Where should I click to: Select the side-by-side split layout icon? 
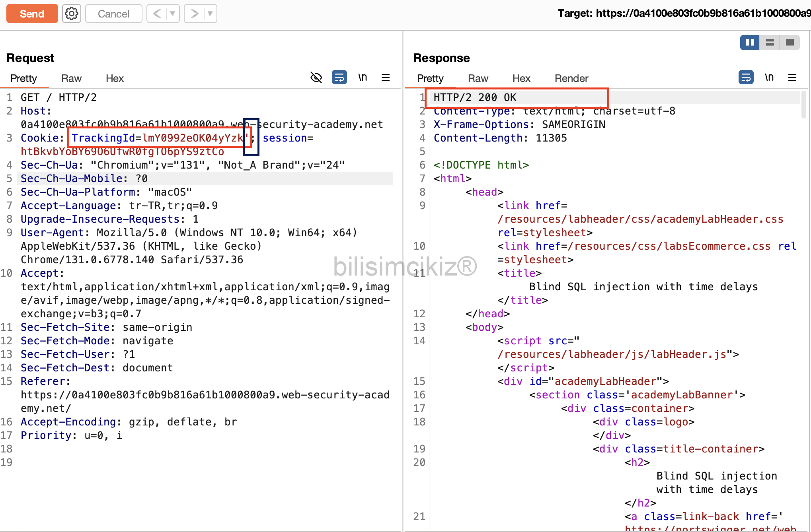point(750,42)
